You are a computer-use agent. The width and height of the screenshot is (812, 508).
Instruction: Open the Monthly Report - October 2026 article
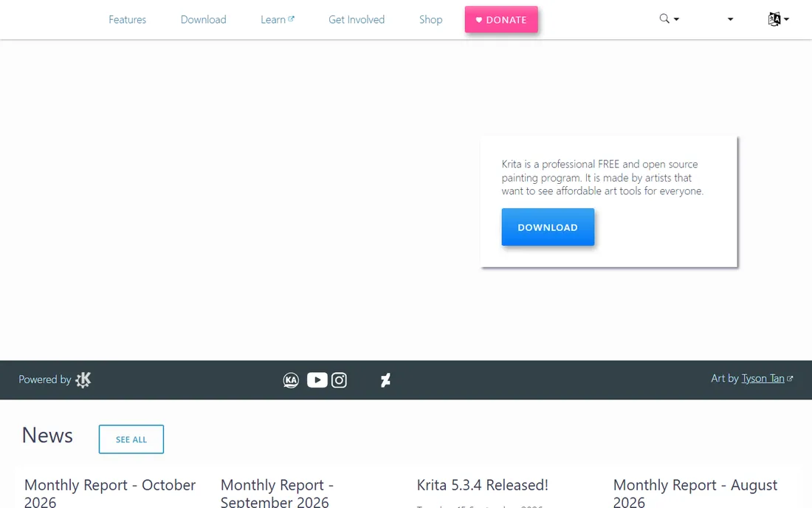[x=110, y=492]
